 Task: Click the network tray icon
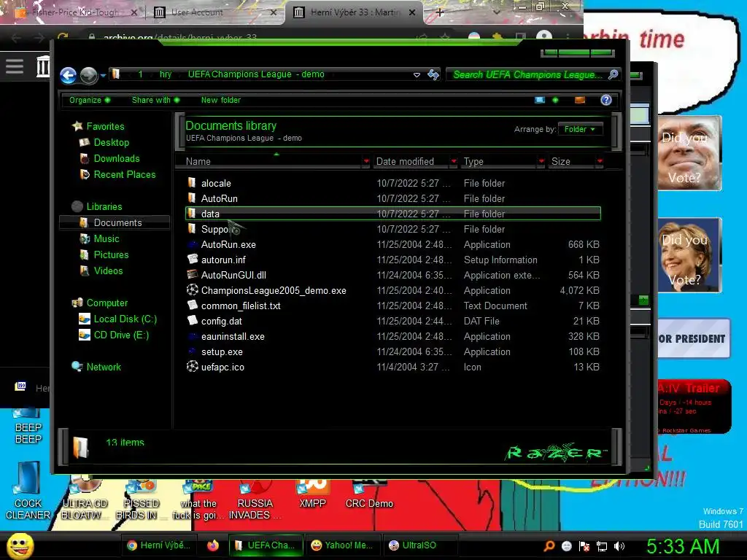[x=602, y=546]
